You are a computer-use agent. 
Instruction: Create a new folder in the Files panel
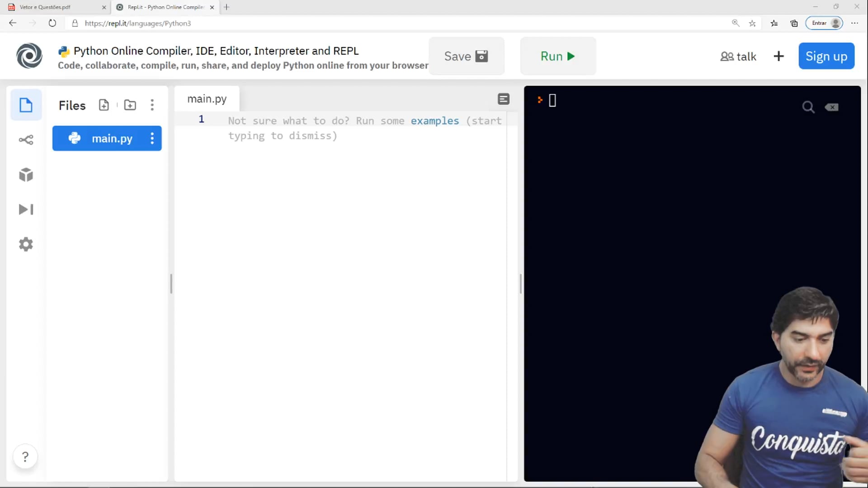pyautogui.click(x=130, y=105)
